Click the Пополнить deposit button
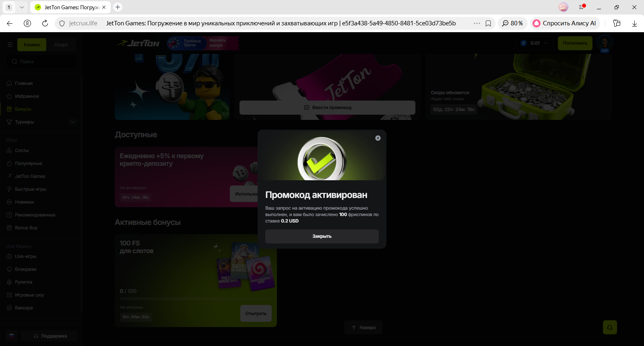The height and width of the screenshot is (346, 644). point(575,43)
